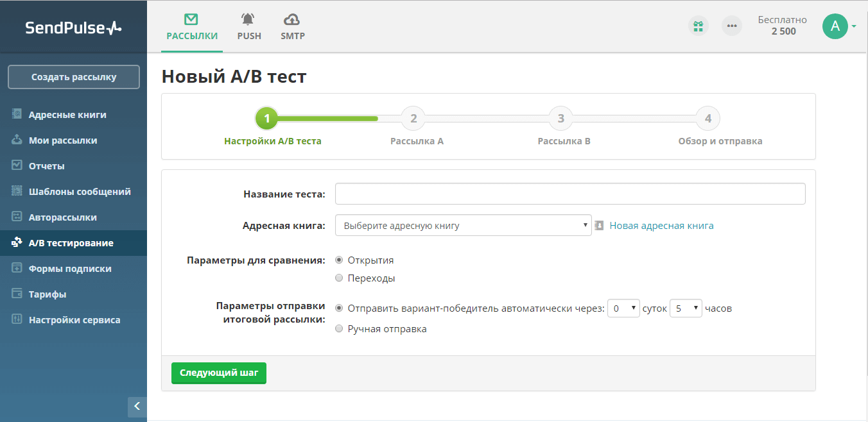Open the three-dots more menu icon
The height and width of the screenshot is (422, 868).
coord(731,26)
